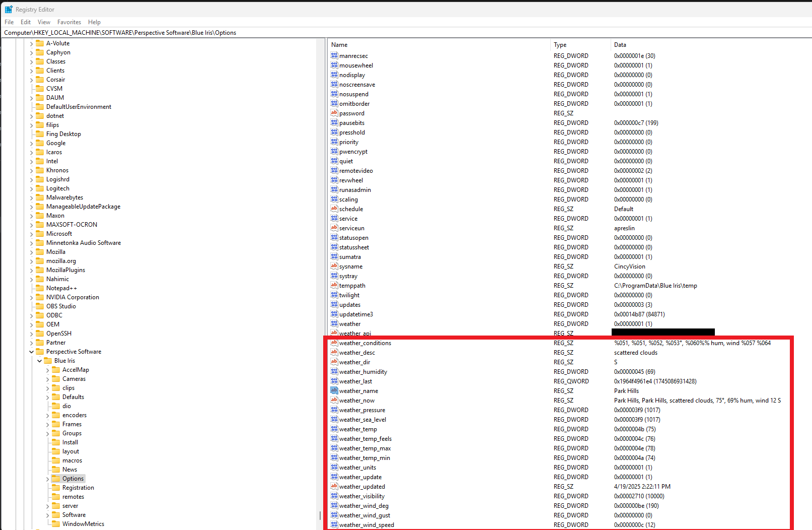
Task: Expand the AccelMap subkey
Action: coord(48,370)
